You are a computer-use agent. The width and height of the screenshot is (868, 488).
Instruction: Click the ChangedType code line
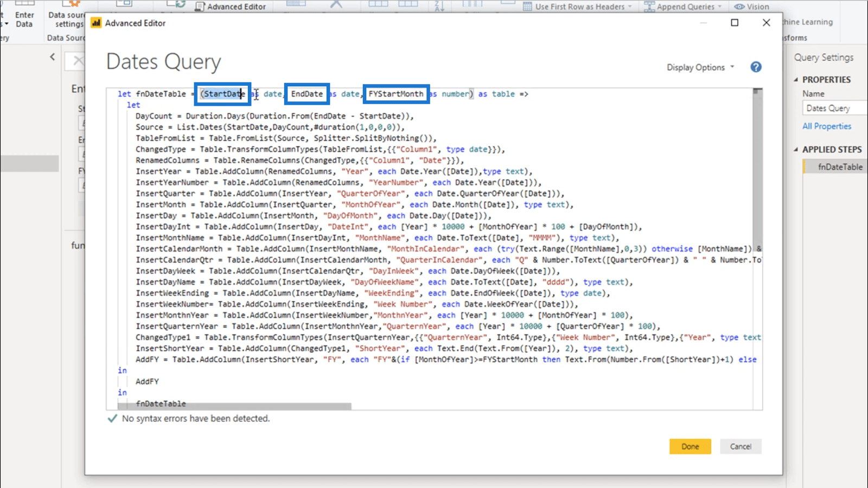click(x=320, y=149)
